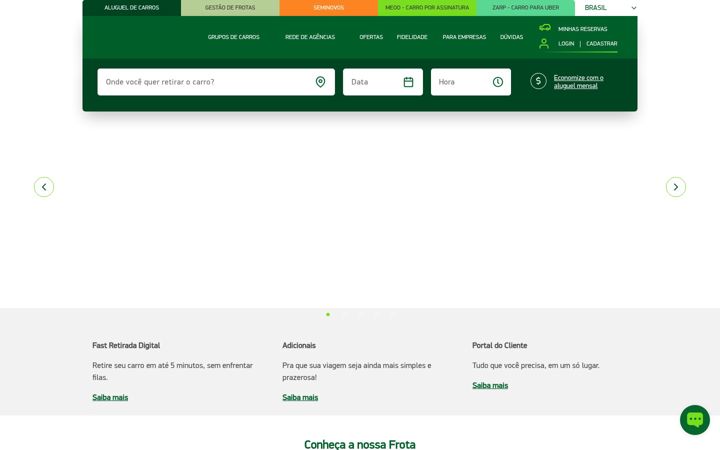Open Economize com o aluguel mensal link
Viewport: 720px width, 450px height.
tap(578, 82)
